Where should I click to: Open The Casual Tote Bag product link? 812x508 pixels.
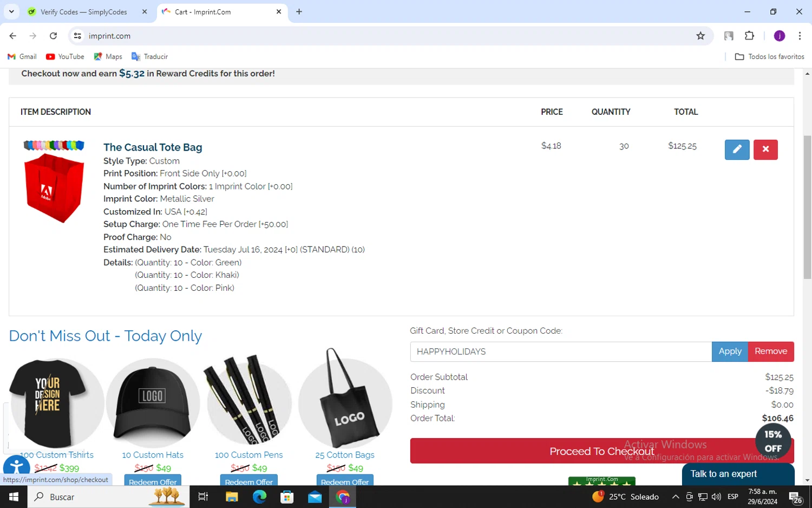tap(153, 147)
